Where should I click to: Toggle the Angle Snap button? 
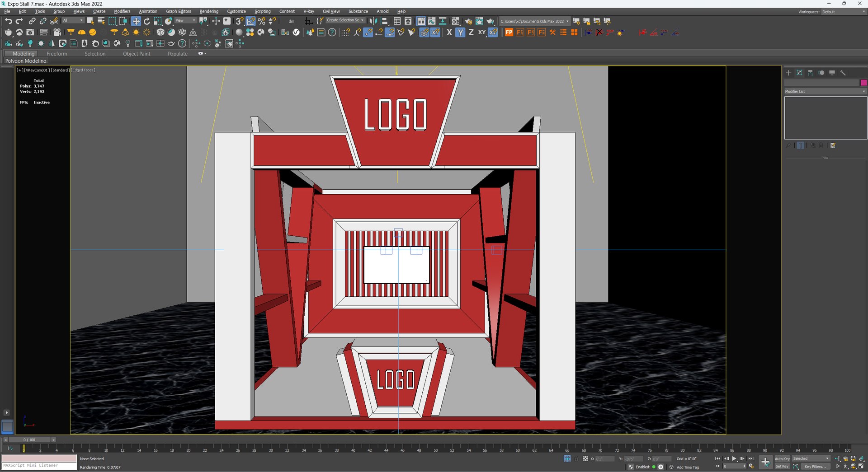click(250, 21)
